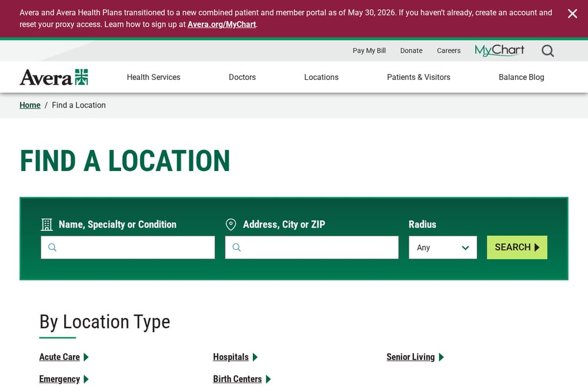Click arrow icon next to Senior Living
Viewport: 588px width, 392px height.
click(x=442, y=357)
